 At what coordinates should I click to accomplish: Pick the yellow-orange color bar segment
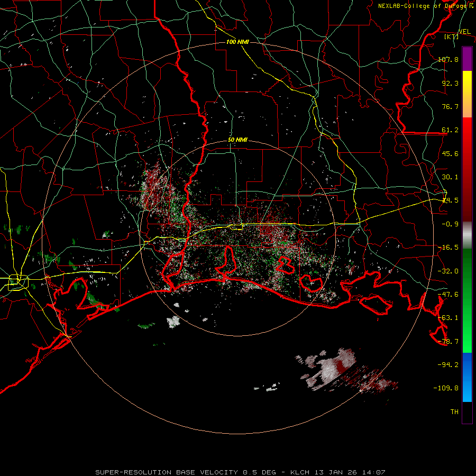[467, 94]
